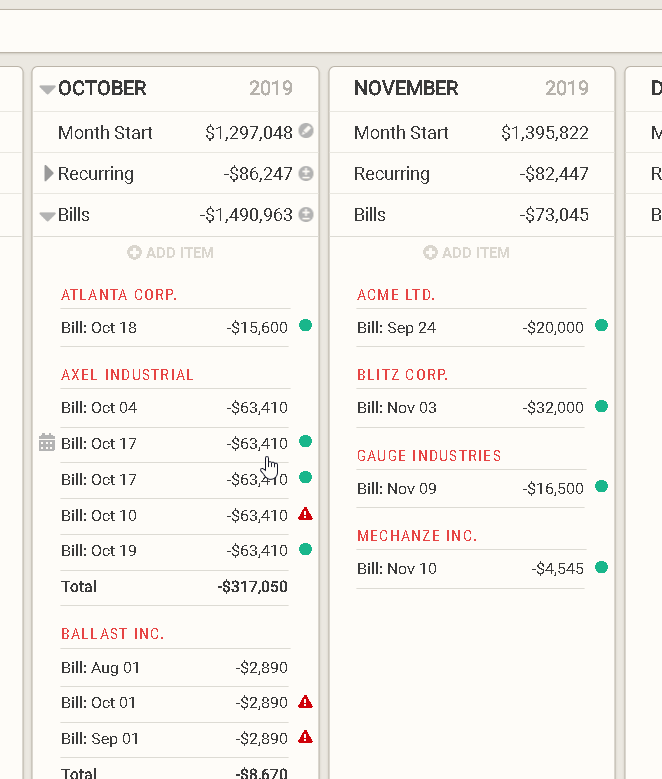The width and height of the screenshot is (662, 779).
Task: Click the edit pencil icon beside October Month Start
Action: [306, 132]
